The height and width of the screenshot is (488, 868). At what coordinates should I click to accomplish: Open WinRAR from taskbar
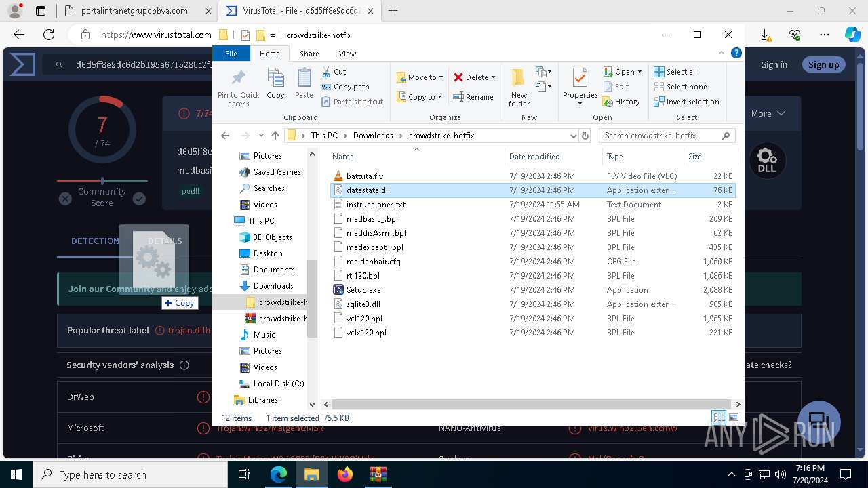(378, 474)
